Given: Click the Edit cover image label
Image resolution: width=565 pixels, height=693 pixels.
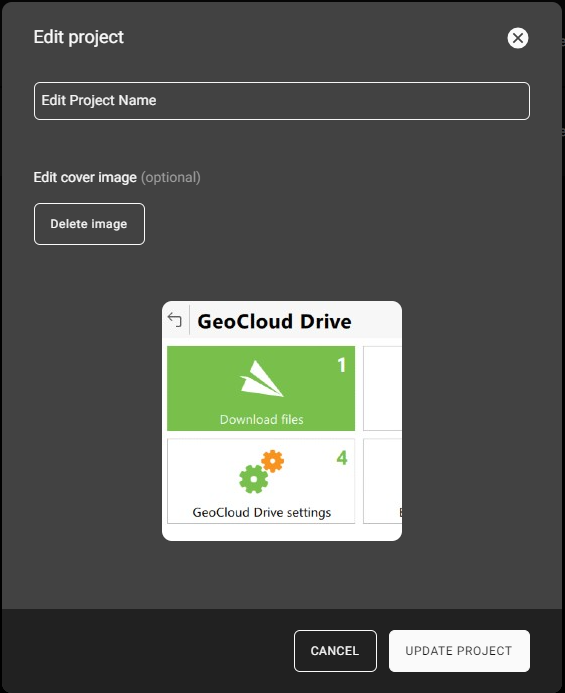Looking at the screenshot, I should pyautogui.click(x=85, y=178).
